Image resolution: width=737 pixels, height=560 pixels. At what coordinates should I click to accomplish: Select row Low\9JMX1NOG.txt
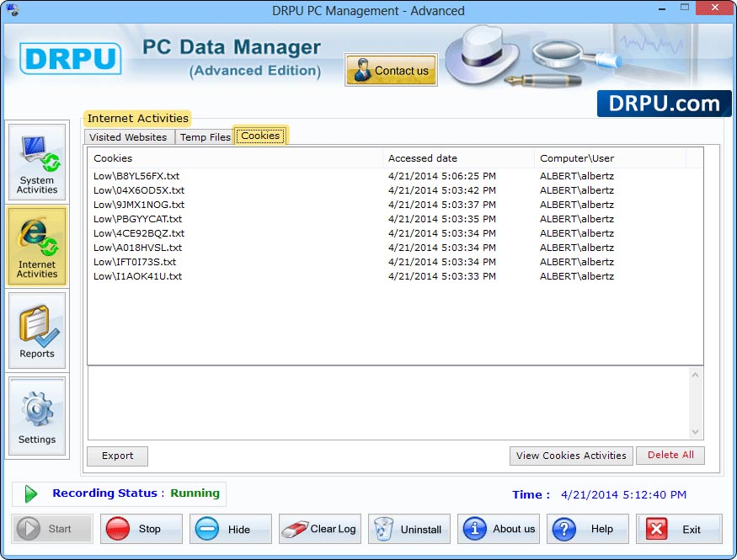click(x=396, y=205)
